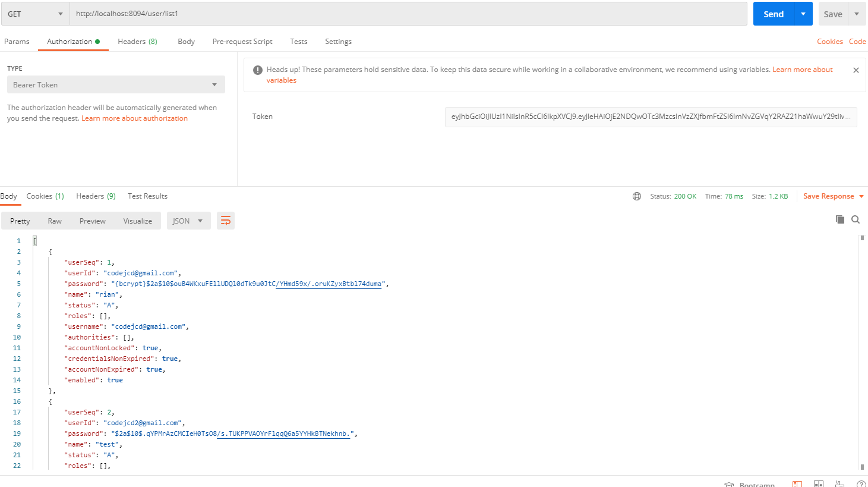Click the "userId": "codejcd@gmail.com" line
The width and height of the screenshot is (868, 487).
point(122,273)
